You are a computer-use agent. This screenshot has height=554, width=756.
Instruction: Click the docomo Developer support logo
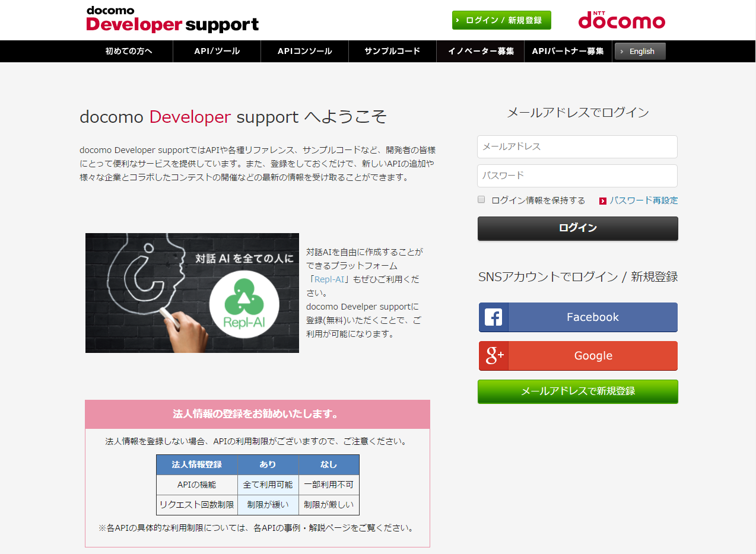[173, 20]
